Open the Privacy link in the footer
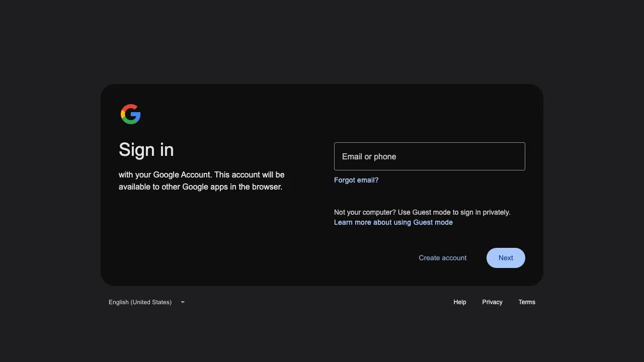 tap(492, 302)
